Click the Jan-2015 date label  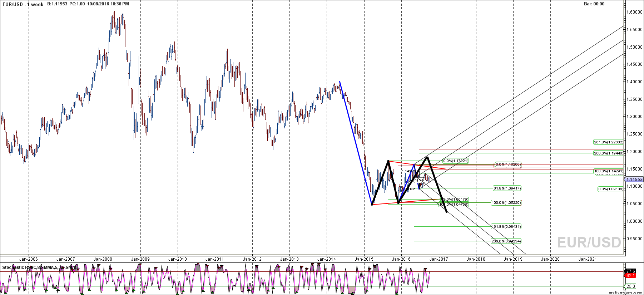pyautogui.click(x=364, y=259)
